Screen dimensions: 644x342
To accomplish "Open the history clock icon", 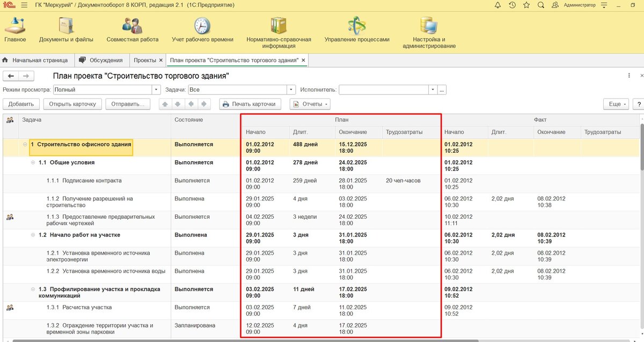I will point(512,5).
